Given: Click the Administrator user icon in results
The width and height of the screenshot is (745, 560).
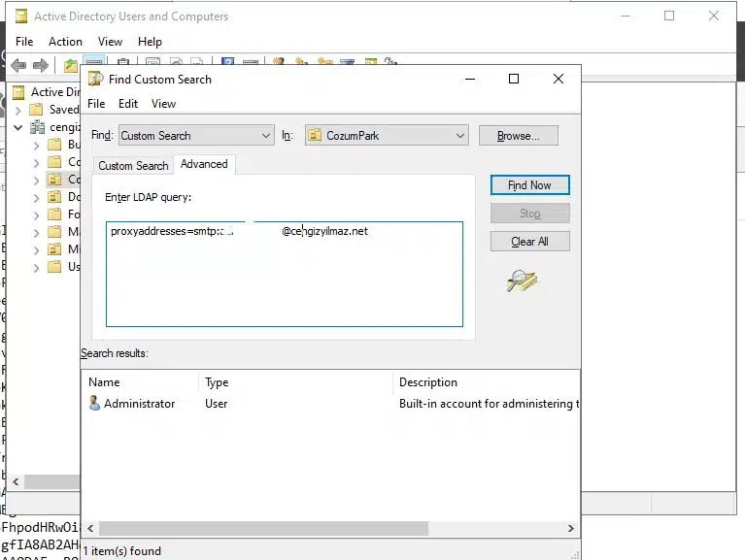Looking at the screenshot, I should coord(94,404).
